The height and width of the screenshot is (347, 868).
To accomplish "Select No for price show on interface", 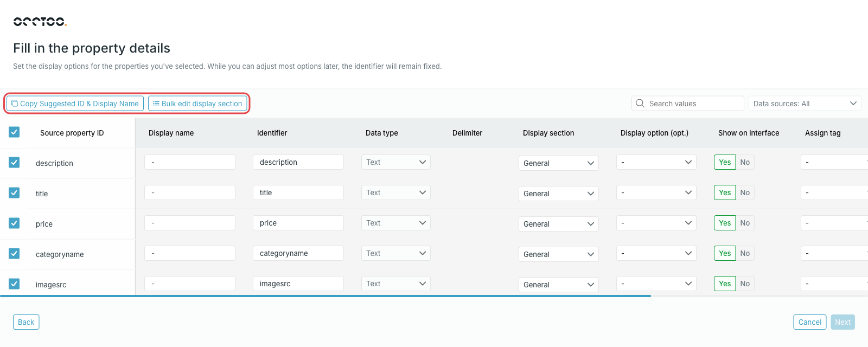I will coord(745,223).
